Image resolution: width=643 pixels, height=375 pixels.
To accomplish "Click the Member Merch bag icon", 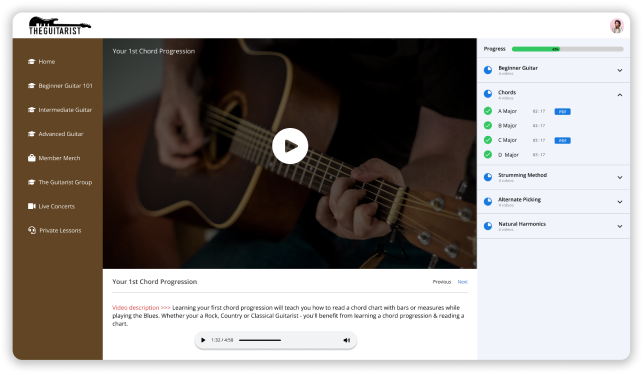I will tap(31, 158).
